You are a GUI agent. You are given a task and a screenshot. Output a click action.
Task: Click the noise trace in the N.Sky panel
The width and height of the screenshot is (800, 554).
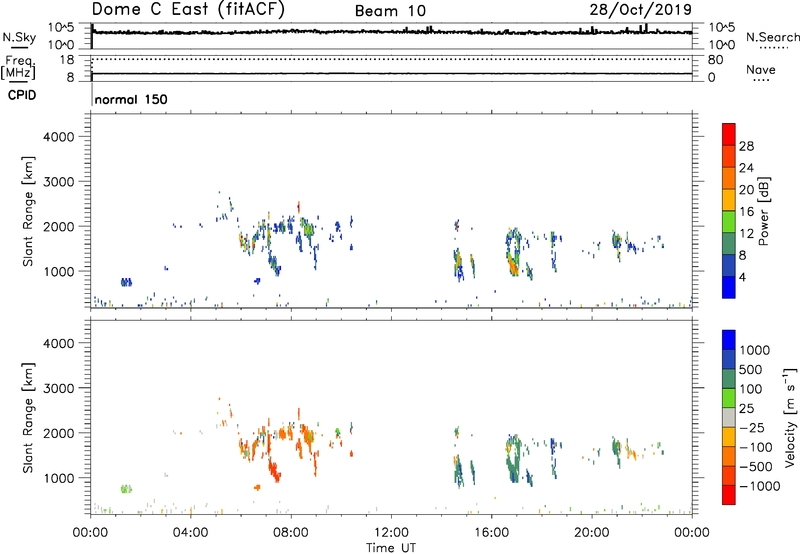pyautogui.click(x=392, y=32)
